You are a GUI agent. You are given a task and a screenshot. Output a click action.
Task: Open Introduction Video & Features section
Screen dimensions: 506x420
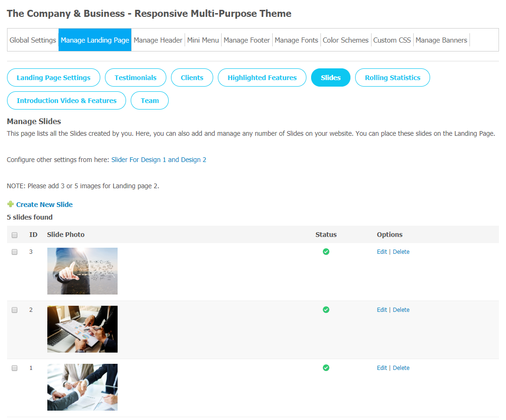coord(67,101)
